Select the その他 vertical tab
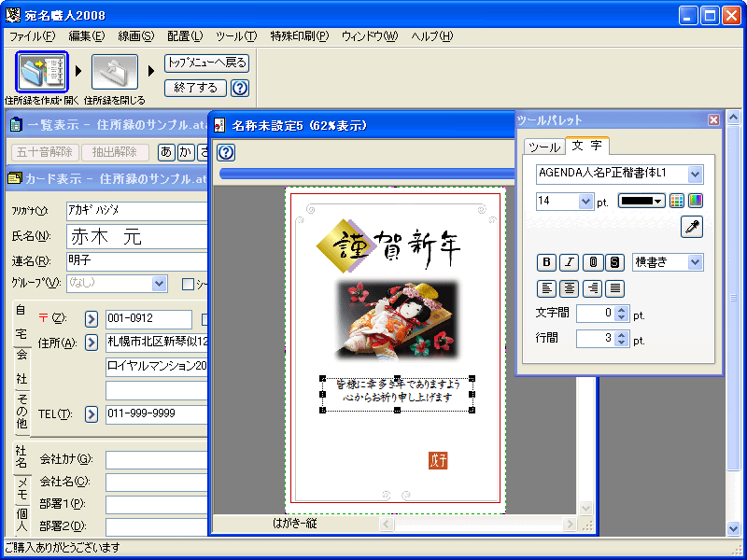Viewport: 747px width, 560px height. (21, 412)
